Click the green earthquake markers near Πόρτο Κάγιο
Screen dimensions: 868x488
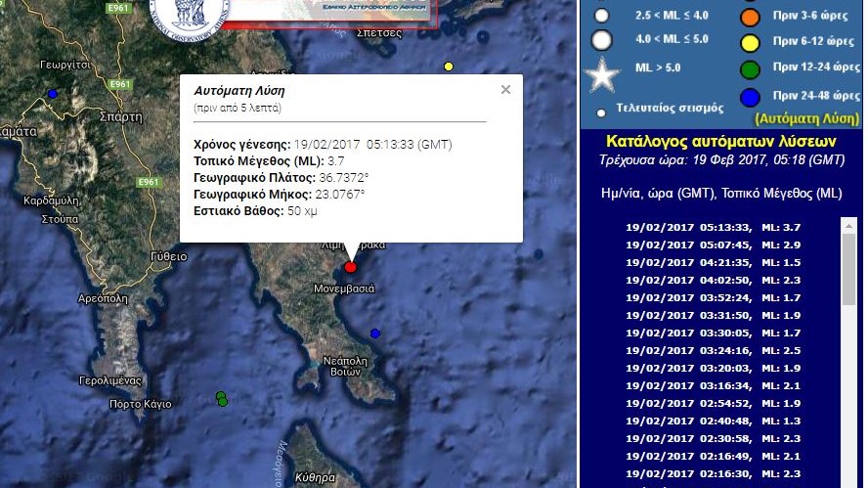click(x=222, y=399)
